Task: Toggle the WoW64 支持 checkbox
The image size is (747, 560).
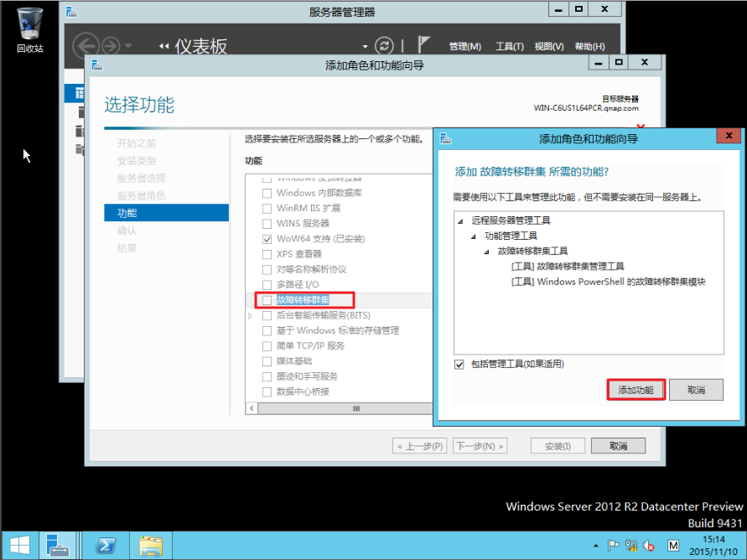Action: [267, 239]
